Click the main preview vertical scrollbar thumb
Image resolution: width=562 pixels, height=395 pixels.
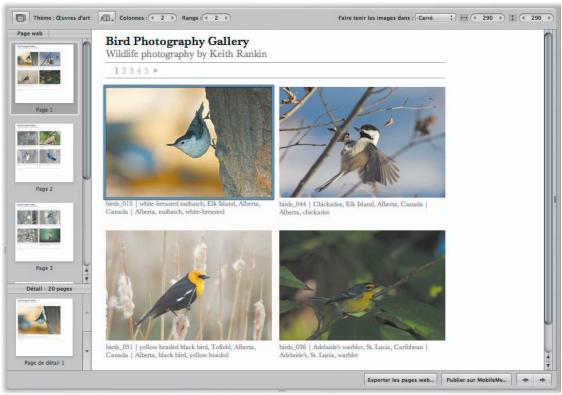coord(548,178)
